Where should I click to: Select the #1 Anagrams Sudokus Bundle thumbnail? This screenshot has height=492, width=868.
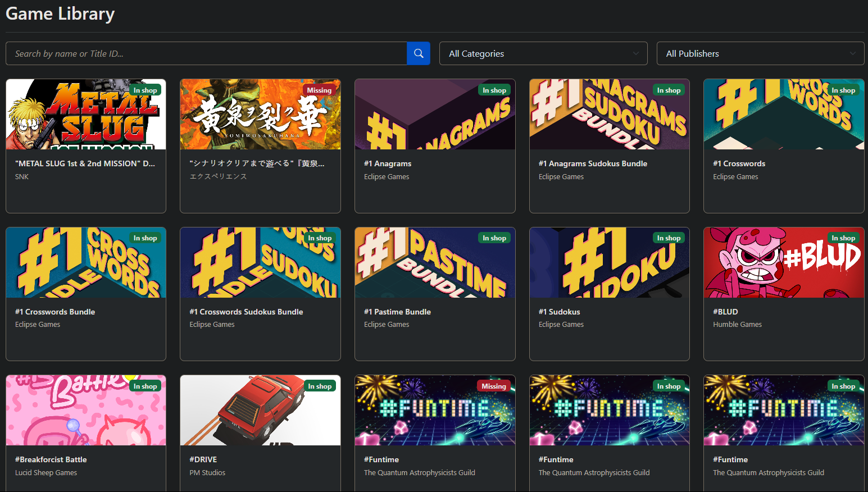click(x=610, y=114)
